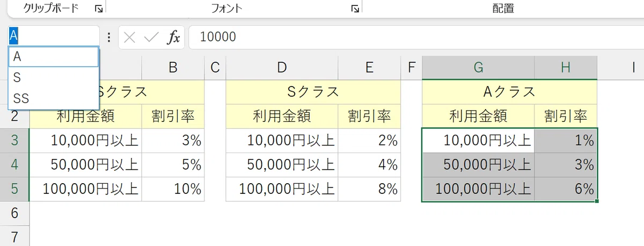This screenshot has width=644, height=246.
Task: Select column B header
Action: click(x=173, y=68)
